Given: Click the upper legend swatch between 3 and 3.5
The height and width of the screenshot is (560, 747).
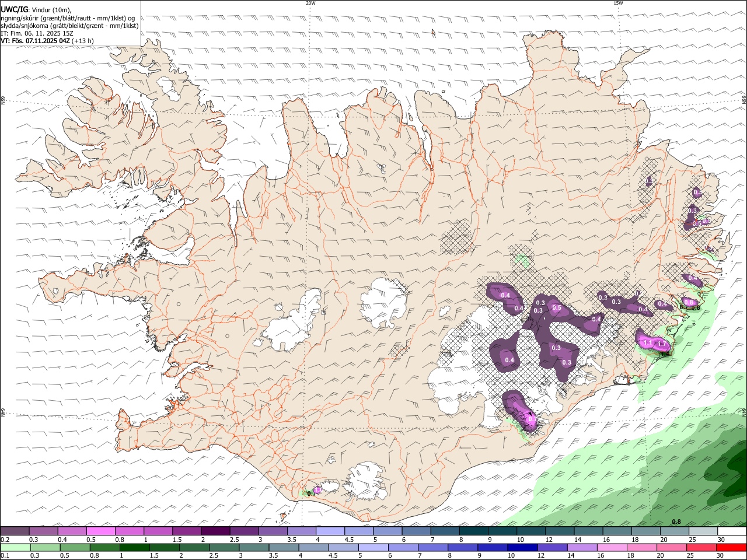Looking at the screenshot, I should click(273, 531).
